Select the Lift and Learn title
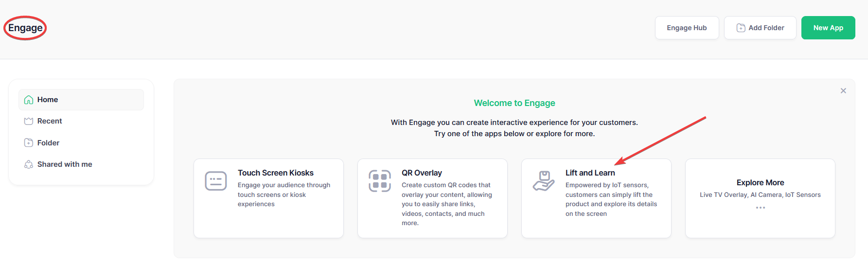 590,173
